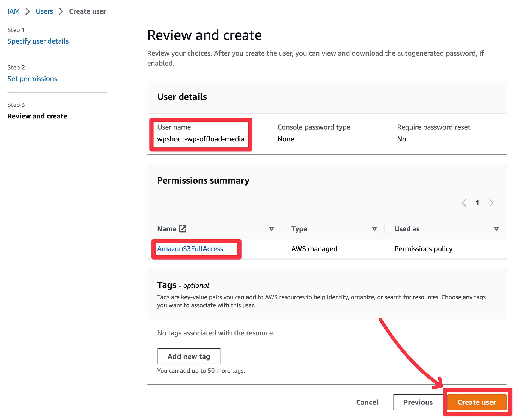Click the left pagination chevron
Viewport: 524px width, 420px height.
coord(464,203)
